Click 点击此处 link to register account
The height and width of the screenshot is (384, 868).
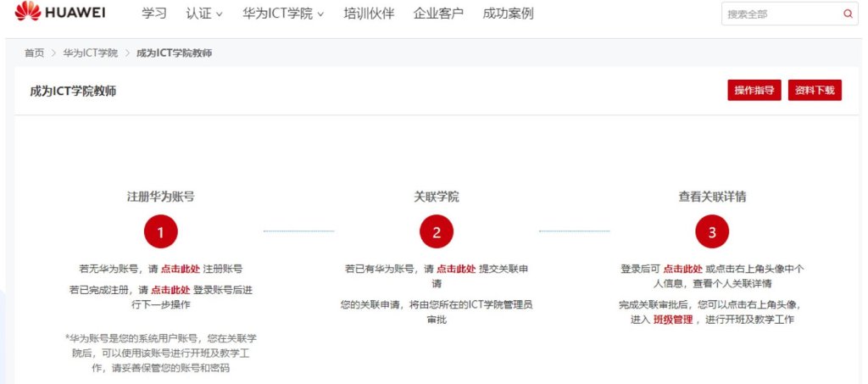181,269
